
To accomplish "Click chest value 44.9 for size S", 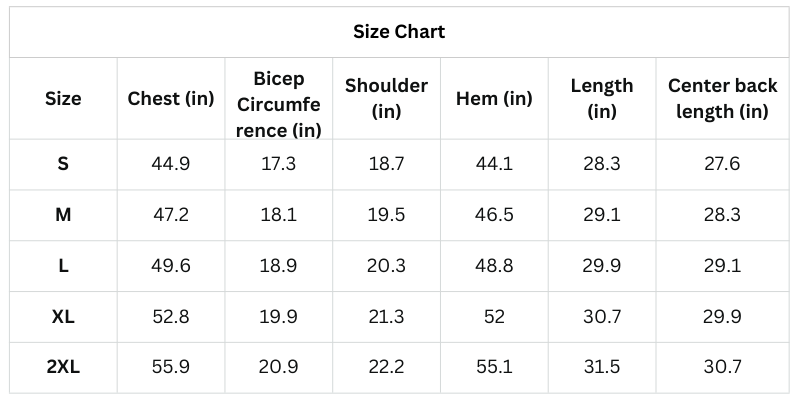I will [x=171, y=164].
